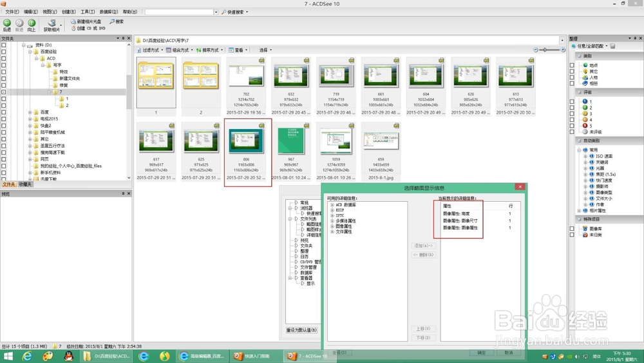The image size is (644, 363).
Task: Open the 排序方式 sort dropdown
Action: [210, 50]
